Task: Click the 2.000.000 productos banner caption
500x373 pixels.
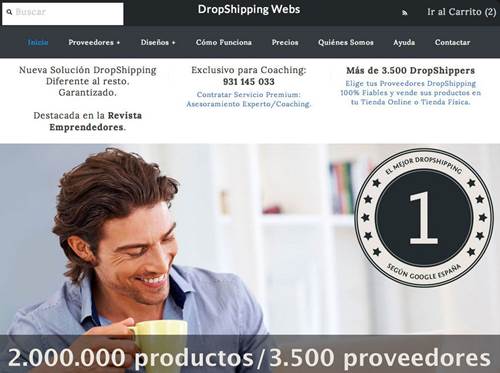Action: pos(250,358)
